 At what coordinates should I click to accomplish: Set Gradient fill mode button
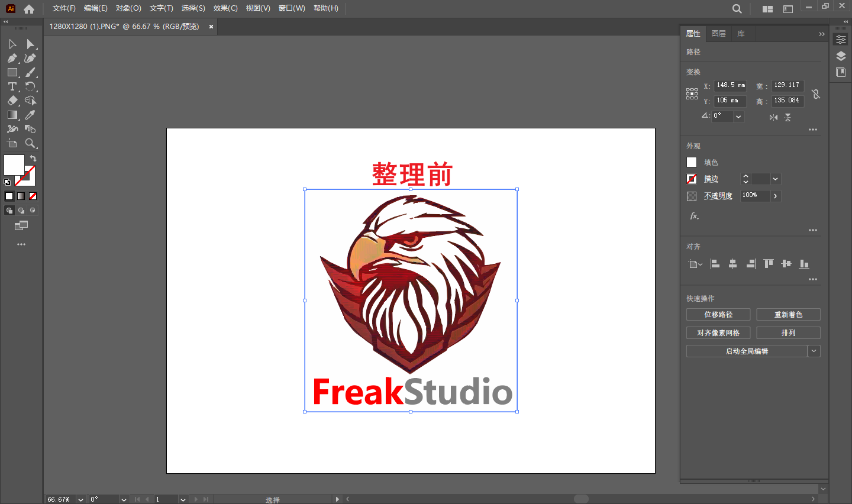(21, 196)
